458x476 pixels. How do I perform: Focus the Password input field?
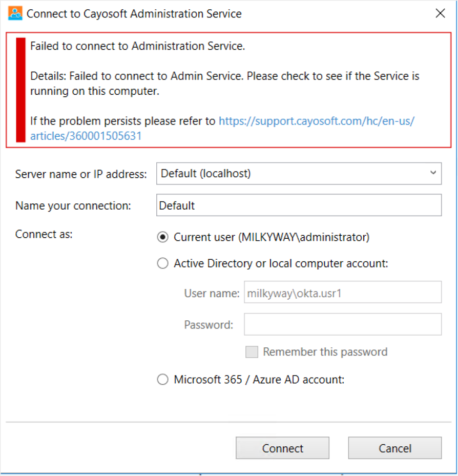343,324
